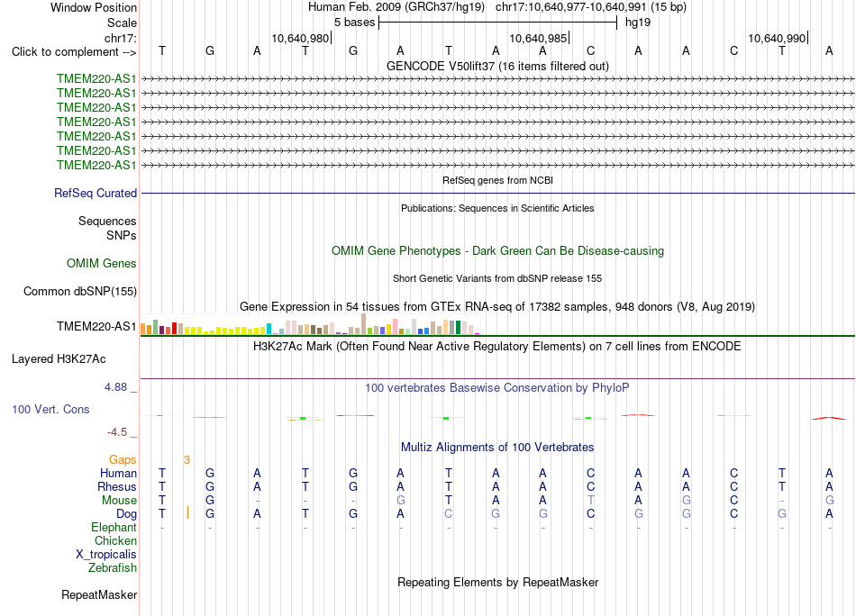Open the 100 Vert. Cons track label

pos(50,409)
